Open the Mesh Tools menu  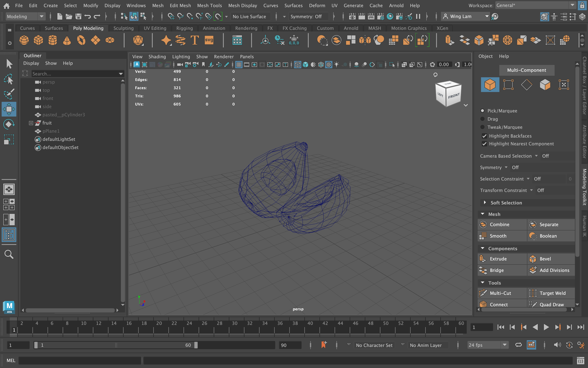click(x=209, y=5)
